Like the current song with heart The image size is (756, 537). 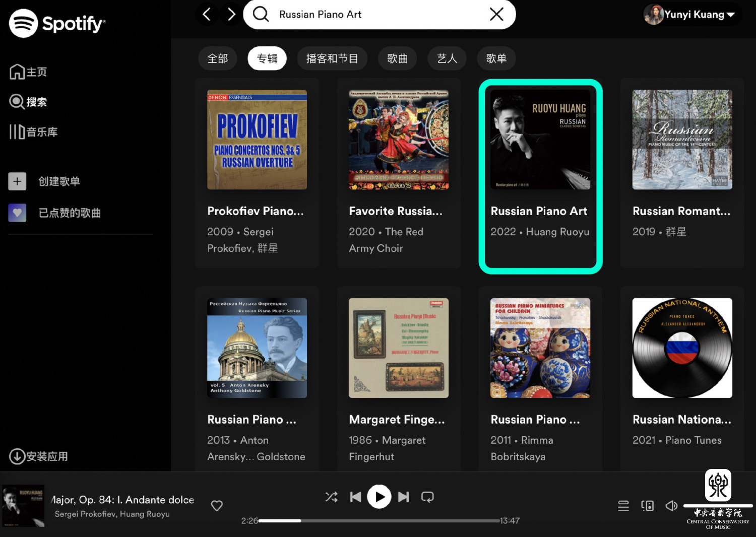click(x=217, y=506)
